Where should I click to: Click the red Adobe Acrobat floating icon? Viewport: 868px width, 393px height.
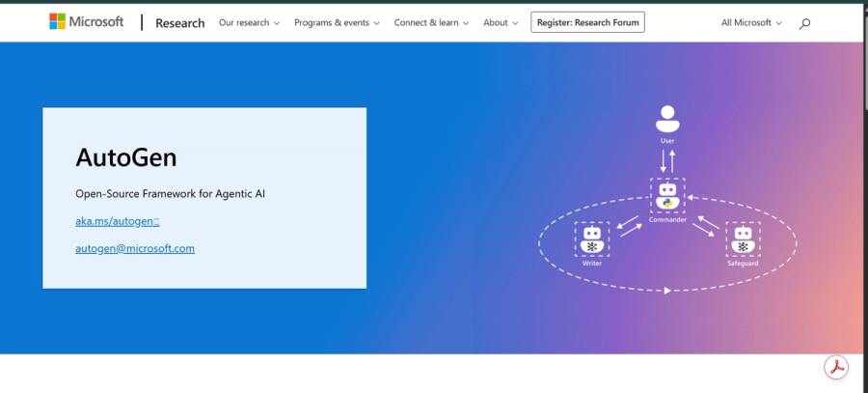click(836, 368)
